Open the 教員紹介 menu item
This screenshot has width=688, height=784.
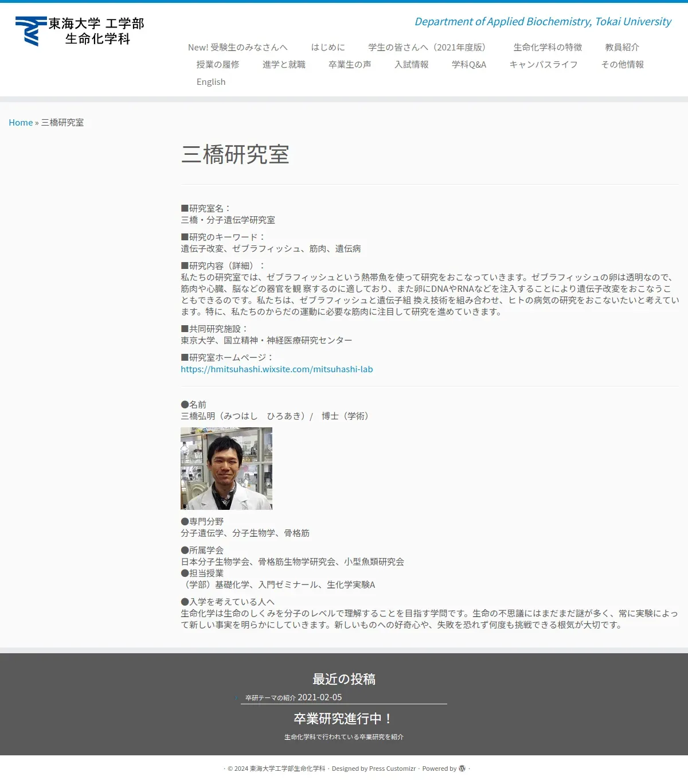(x=622, y=48)
